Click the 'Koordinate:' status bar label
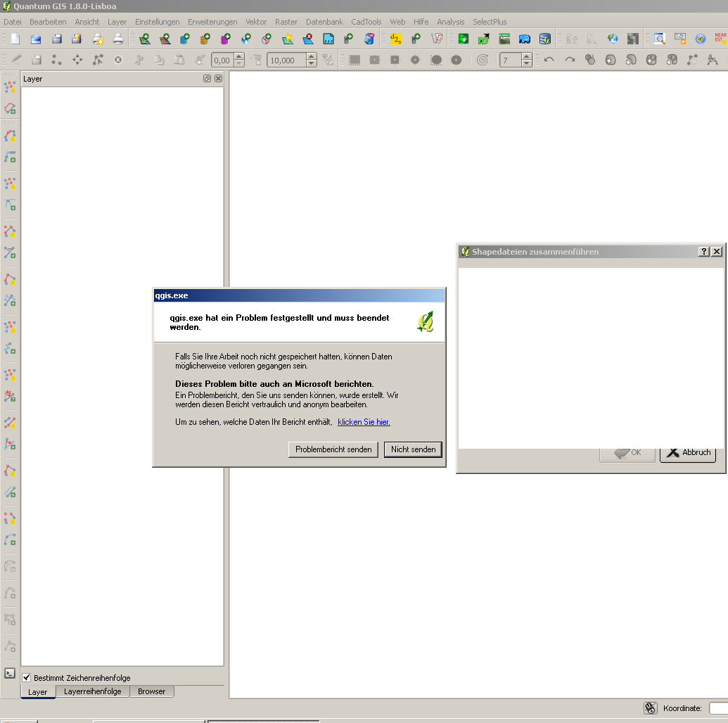Image resolution: width=728 pixels, height=723 pixels. [682, 708]
